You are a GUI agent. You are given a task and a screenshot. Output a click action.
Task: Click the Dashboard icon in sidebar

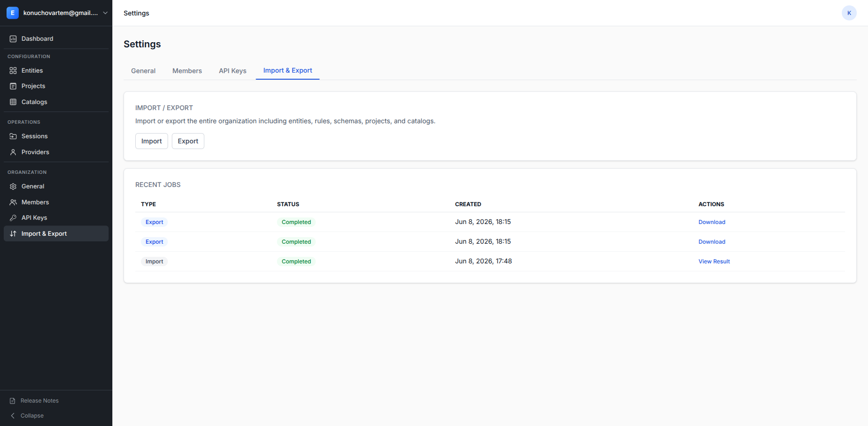pyautogui.click(x=13, y=39)
